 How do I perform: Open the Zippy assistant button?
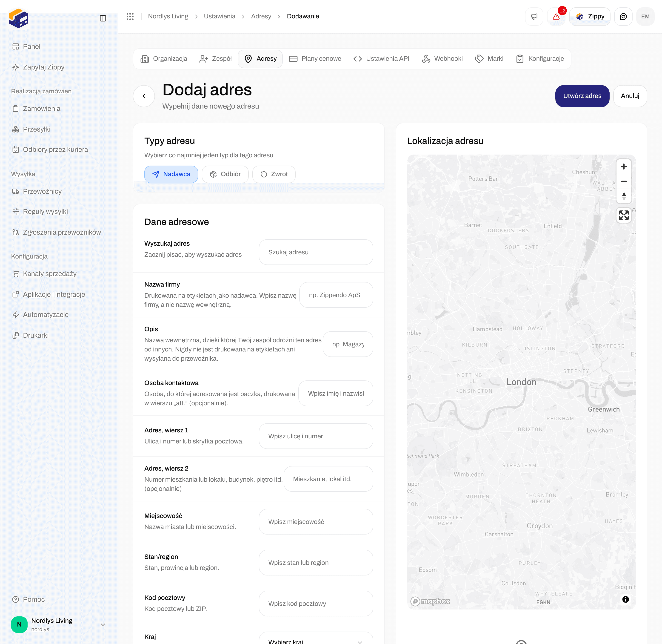point(590,17)
